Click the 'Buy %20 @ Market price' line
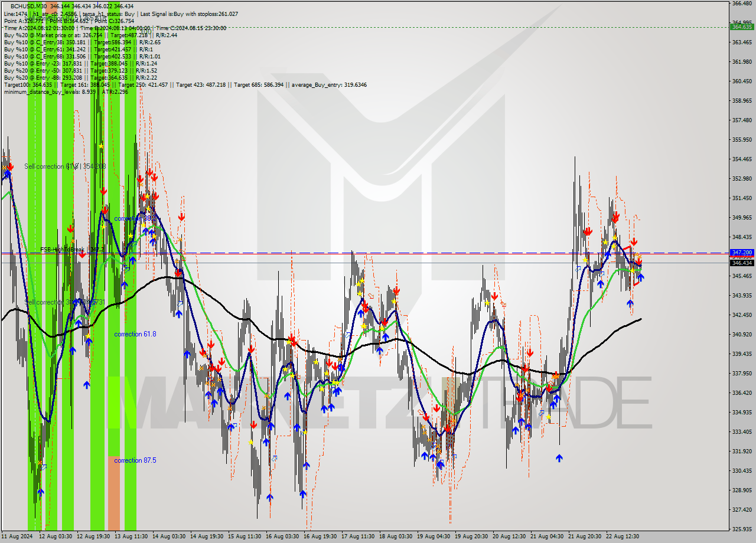Screen dimensions: 756x543 click(x=90, y=35)
